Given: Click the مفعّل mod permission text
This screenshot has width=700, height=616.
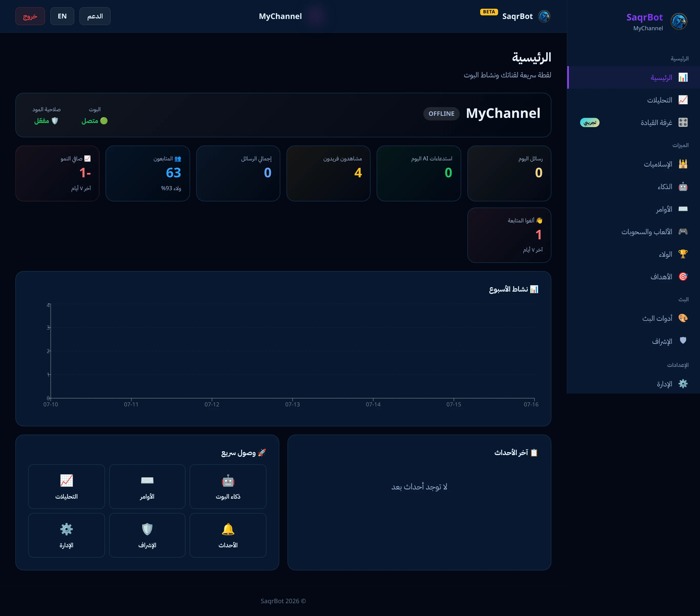Looking at the screenshot, I should click(42, 121).
